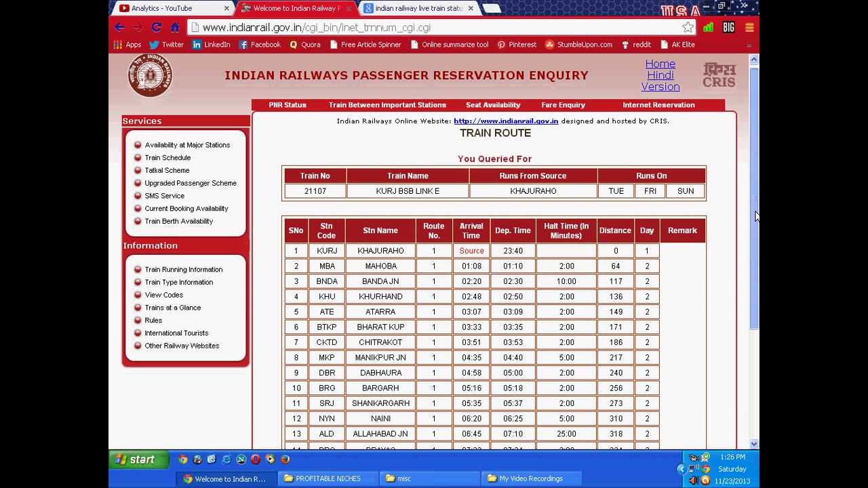This screenshot has width=868, height=488.
Task: Open the LinkedIn bookmark
Action: coord(211,45)
